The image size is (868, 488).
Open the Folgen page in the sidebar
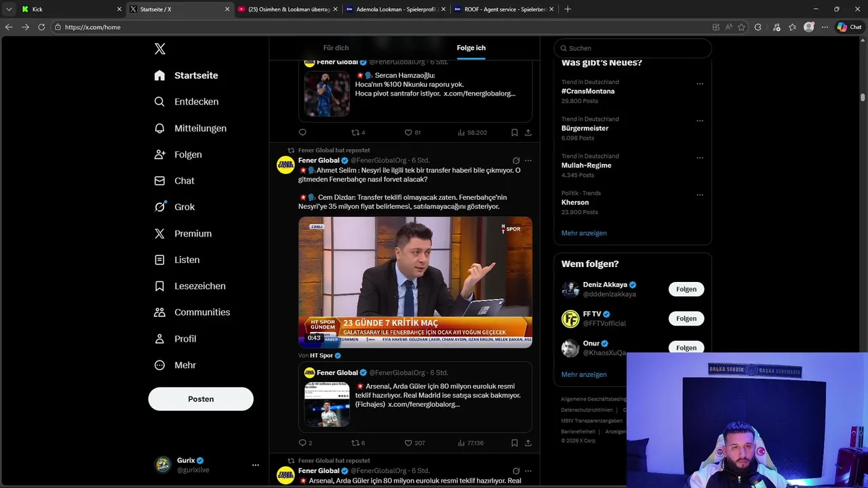pyautogui.click(x=178, y=155)
